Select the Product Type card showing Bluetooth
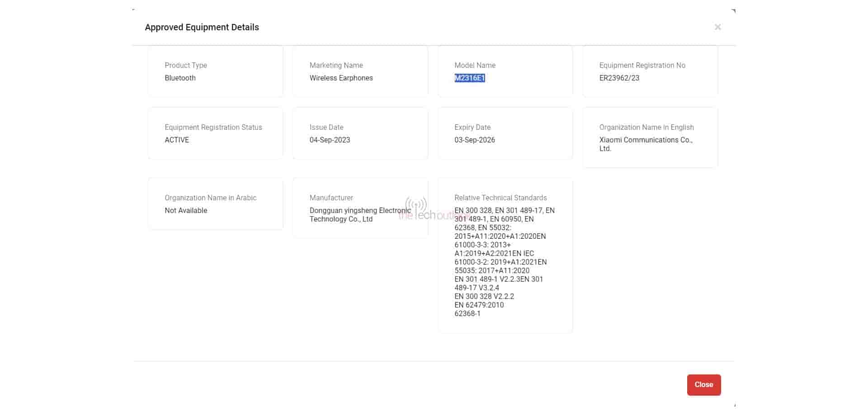868x416 pixels. pyautogui.click(x=215, y=71)
